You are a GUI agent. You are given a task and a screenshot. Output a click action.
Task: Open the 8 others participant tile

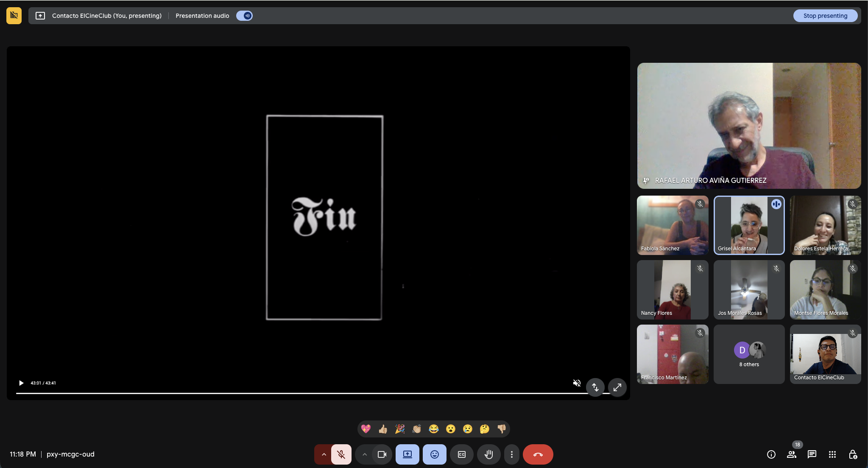748,354
